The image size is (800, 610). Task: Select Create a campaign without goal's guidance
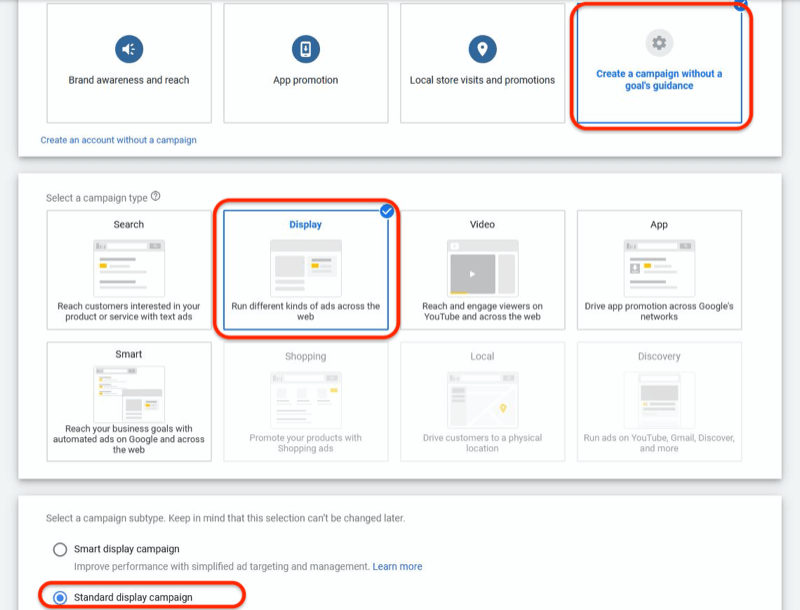point(659,65)
